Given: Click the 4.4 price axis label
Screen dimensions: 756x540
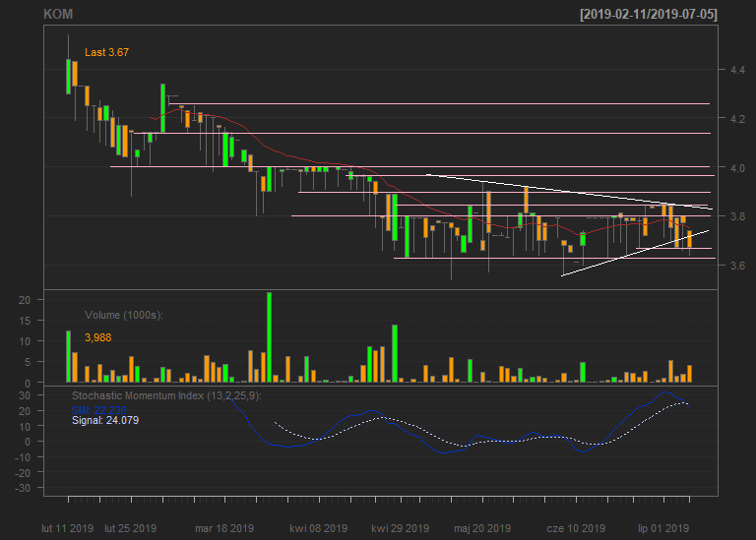Looking at the screenshot, I should (x=737, y=71).
